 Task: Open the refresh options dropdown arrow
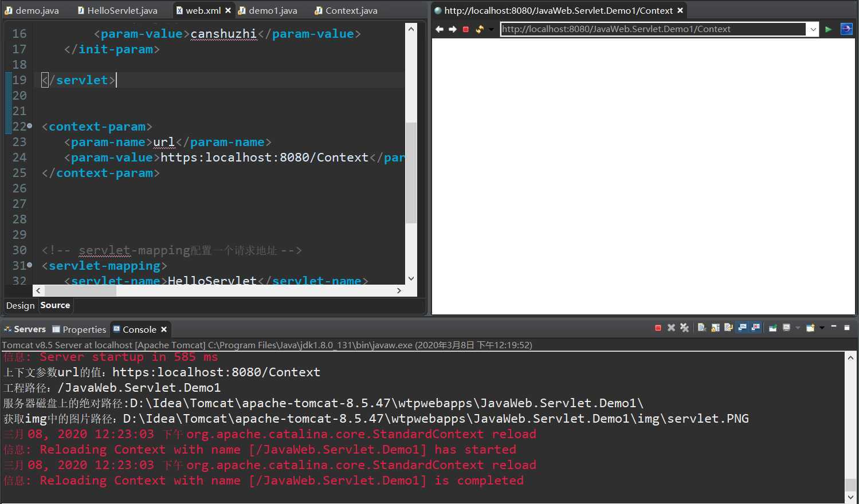[491, 29]
